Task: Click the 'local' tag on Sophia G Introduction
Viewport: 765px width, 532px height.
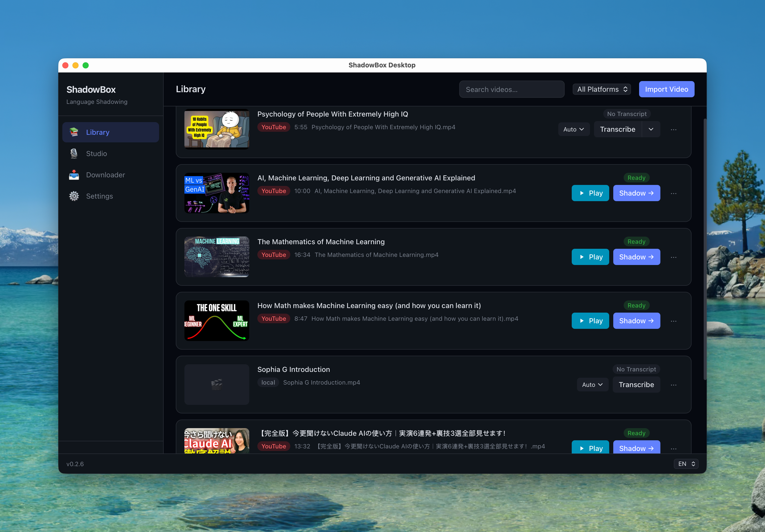Action: pos(268,383)
